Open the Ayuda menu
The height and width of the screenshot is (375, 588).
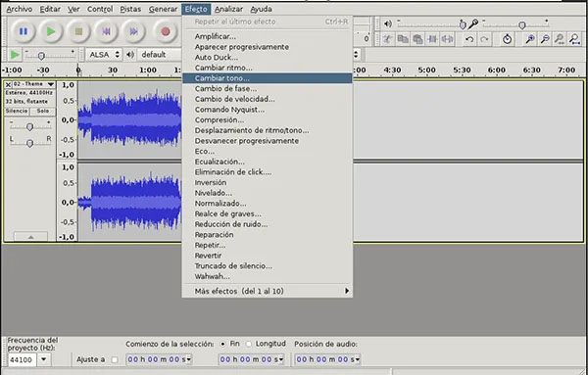(x=261, y=9)
